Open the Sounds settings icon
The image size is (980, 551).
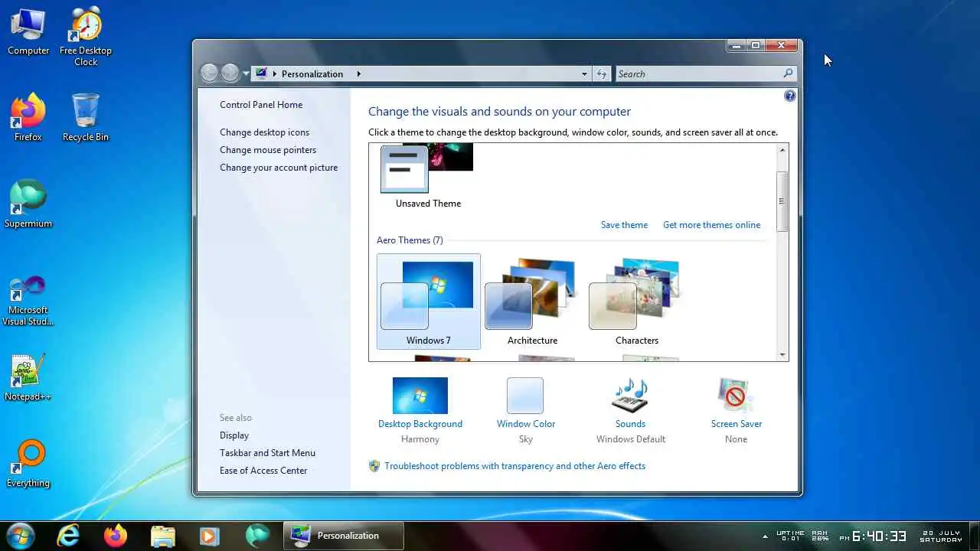pyautogui.click(x=630, y=396)
